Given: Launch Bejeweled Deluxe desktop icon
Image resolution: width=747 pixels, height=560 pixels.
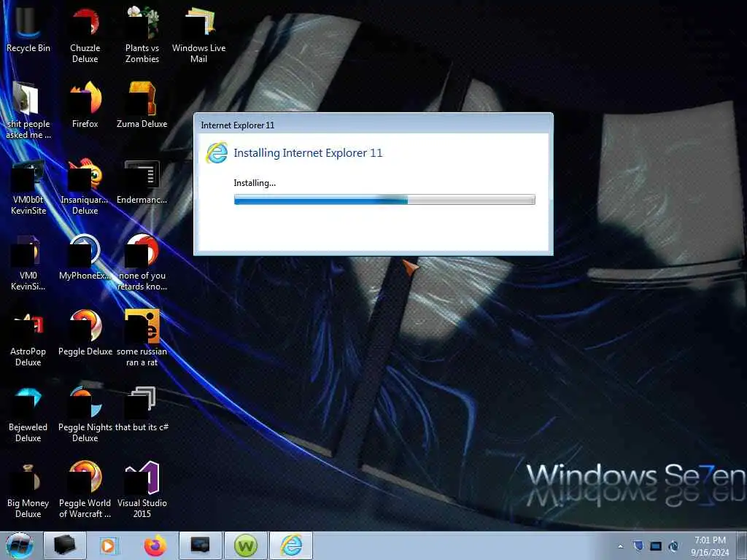Looking at the screenshot, I should 28,413.
